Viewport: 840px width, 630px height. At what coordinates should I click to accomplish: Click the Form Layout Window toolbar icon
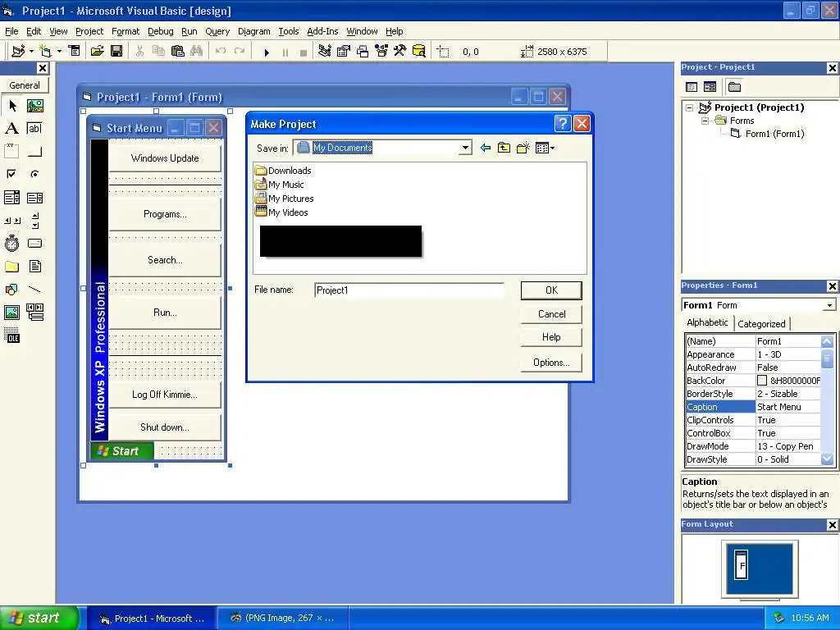pyautogui.click(x=363, y=52)
